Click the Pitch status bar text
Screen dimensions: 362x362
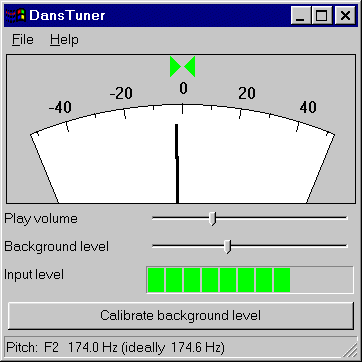tap(115, 347)
